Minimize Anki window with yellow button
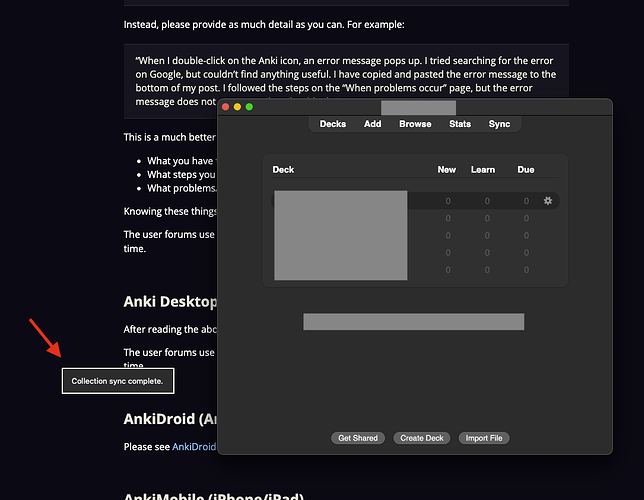 point(237,107)
